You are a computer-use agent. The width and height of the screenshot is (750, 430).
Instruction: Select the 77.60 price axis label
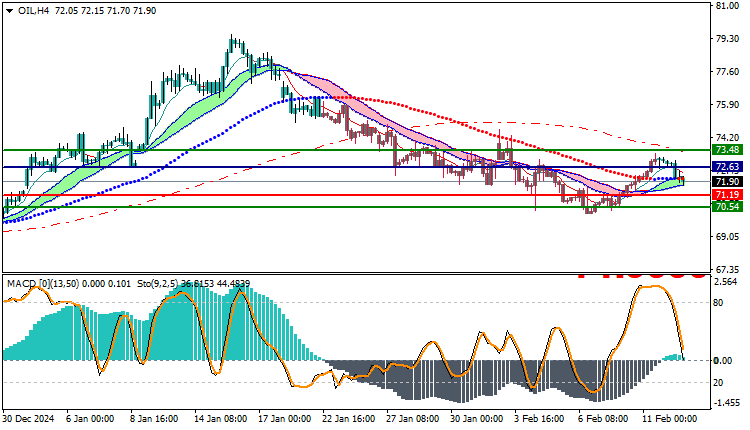727,72
